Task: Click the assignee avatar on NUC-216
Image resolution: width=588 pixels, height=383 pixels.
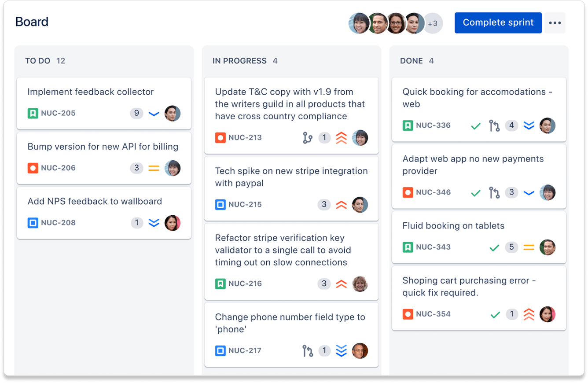Action: click(361, 284)
